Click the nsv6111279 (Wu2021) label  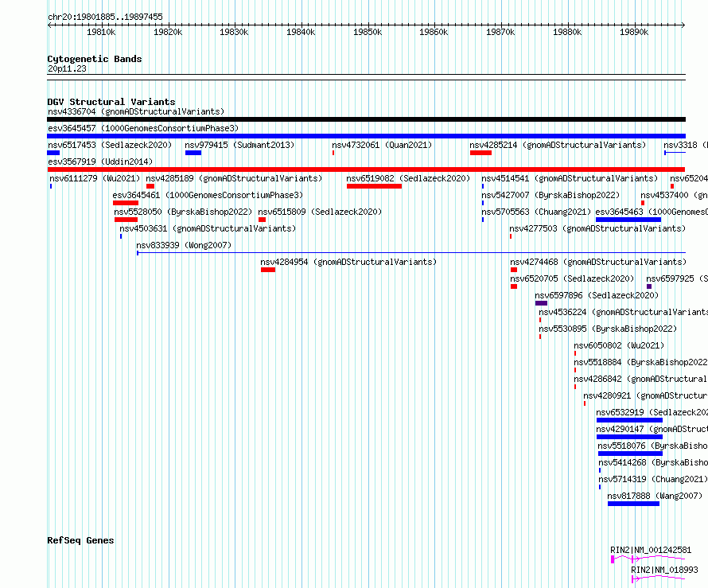95,178
